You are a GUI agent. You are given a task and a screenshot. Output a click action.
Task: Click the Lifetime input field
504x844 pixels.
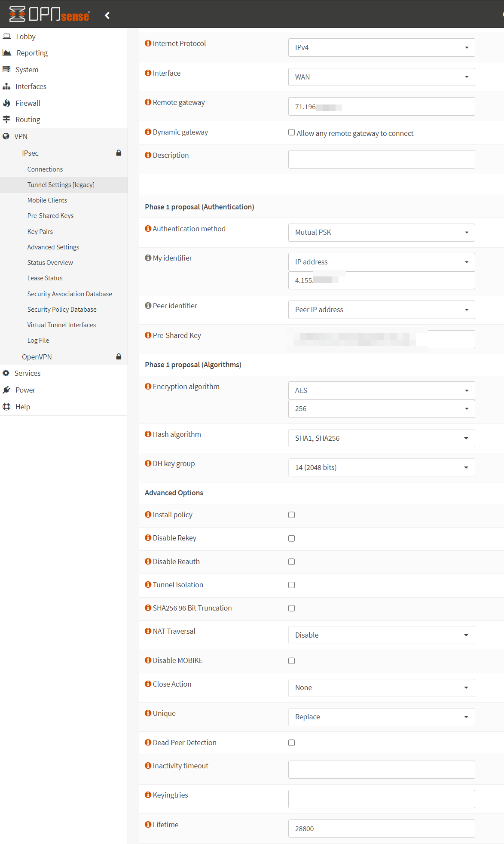coord(382,829)
